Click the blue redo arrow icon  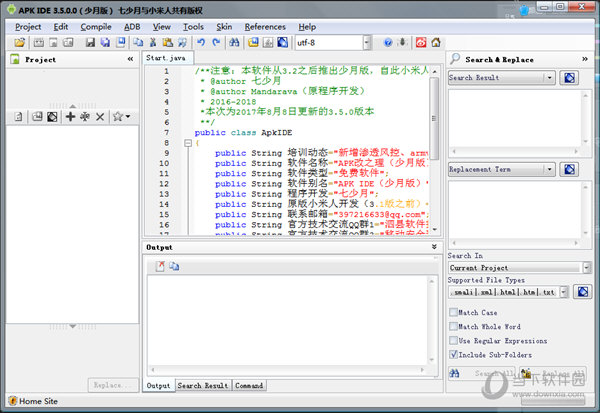click(216, 42)
